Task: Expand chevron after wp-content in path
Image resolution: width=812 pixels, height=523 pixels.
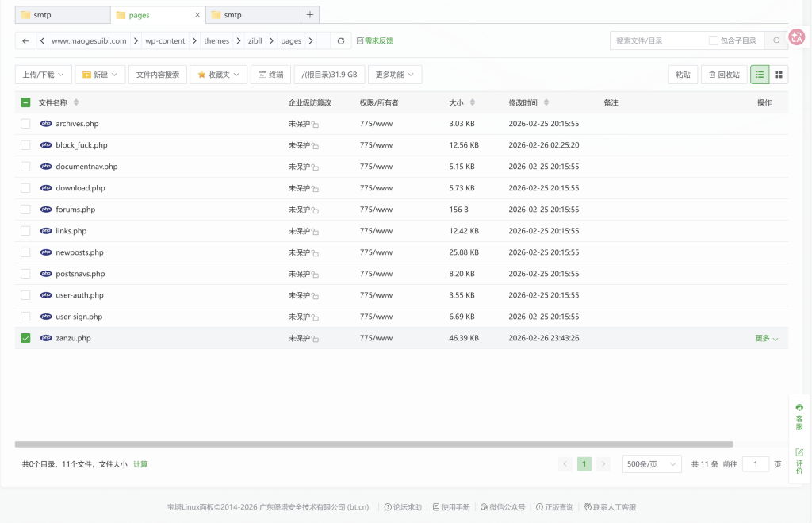Action: 194,41
